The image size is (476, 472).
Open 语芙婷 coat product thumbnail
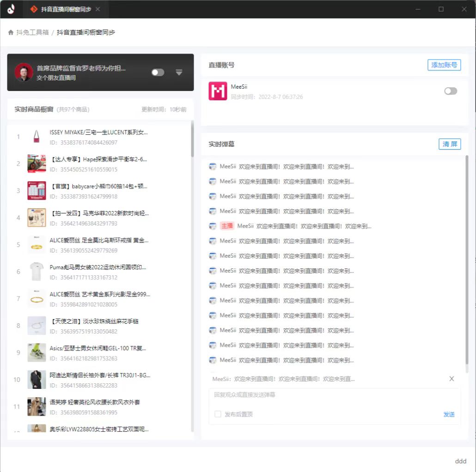37,406
